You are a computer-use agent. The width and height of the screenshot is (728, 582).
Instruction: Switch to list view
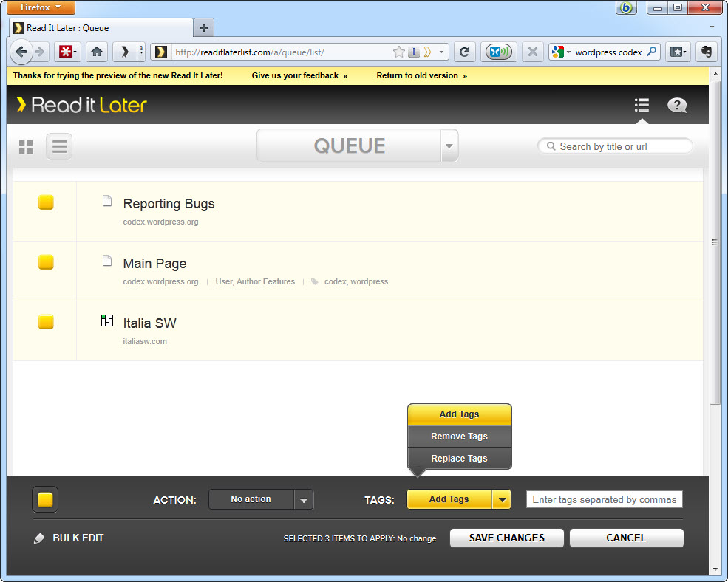[59, 147]
